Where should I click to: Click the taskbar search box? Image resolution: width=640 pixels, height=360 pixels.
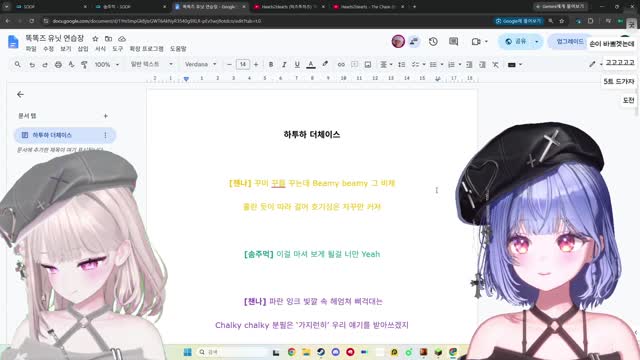(232, 352)
